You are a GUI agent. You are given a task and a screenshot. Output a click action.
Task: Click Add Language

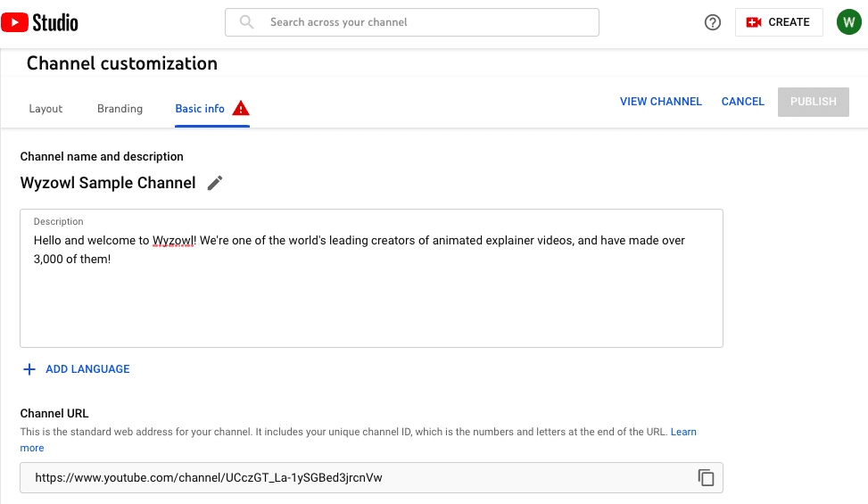pos(87,369)
